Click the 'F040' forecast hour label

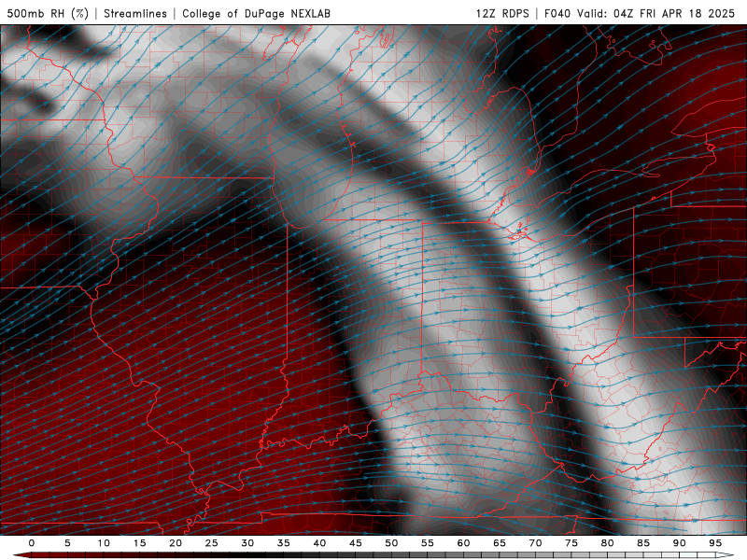click(557, 13)
